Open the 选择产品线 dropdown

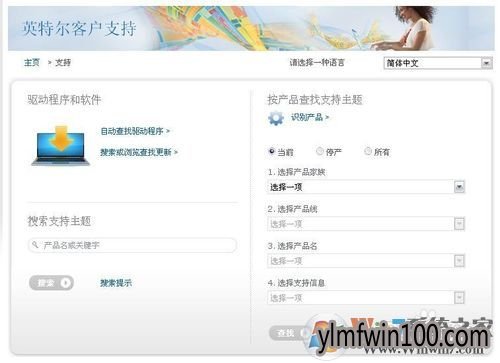tap(366, 224)
